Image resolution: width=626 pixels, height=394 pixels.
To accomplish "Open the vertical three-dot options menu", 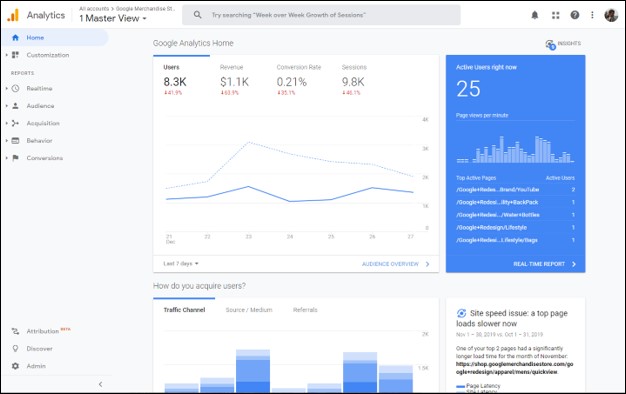I will [592, 15].
